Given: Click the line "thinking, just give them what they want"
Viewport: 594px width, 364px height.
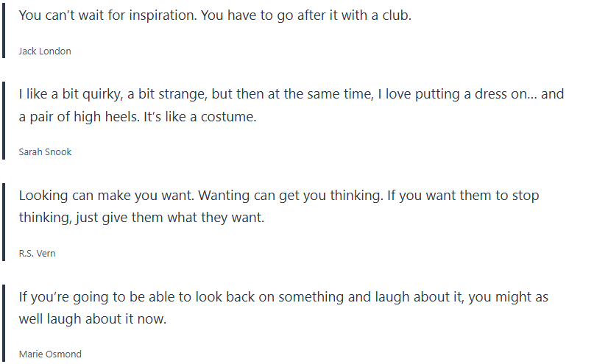Looking at the screenshot, I should click(141, 218).
